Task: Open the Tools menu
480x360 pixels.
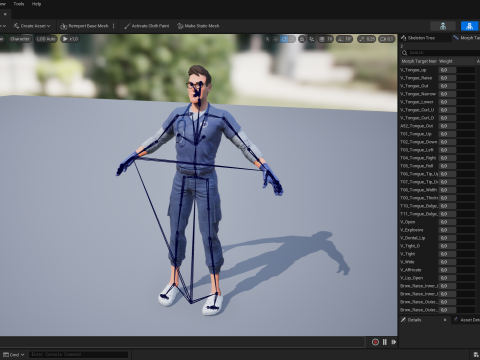Action: pyautogui.click(x=19, y=4)
